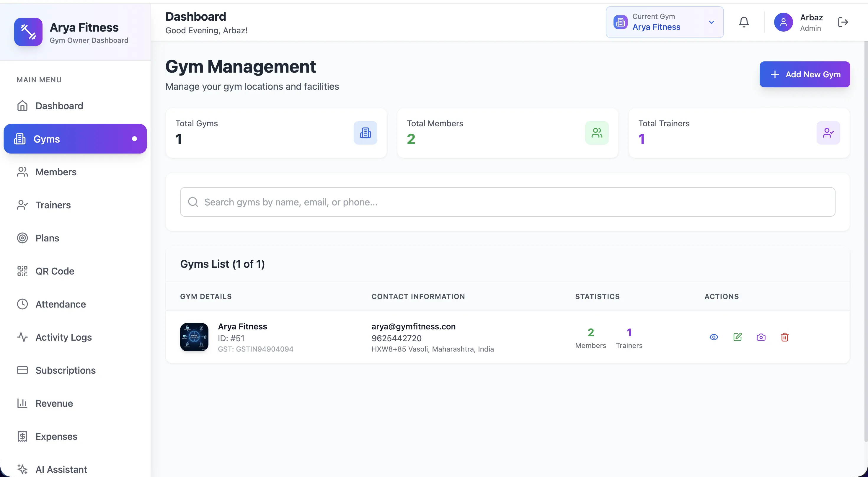View Arya Fitness gym details eye icon
This screenshot has height=477, width=868.
point(714,337)
